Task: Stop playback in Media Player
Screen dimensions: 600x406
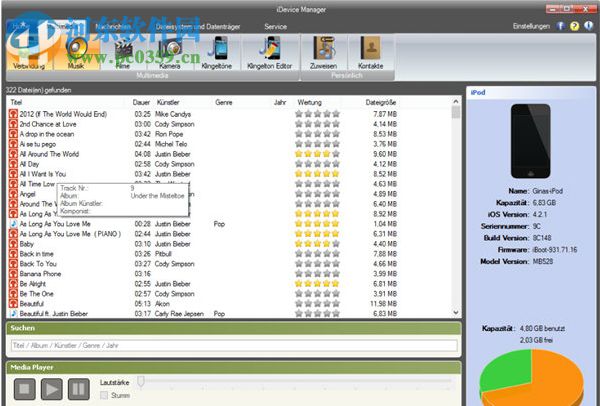Action: (x=25, y=389)
